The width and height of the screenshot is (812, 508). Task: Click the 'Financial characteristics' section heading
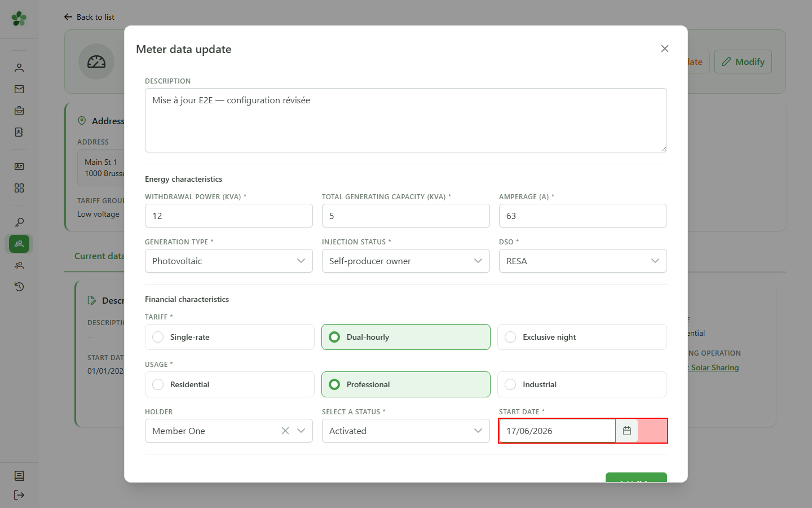(187, 299)
